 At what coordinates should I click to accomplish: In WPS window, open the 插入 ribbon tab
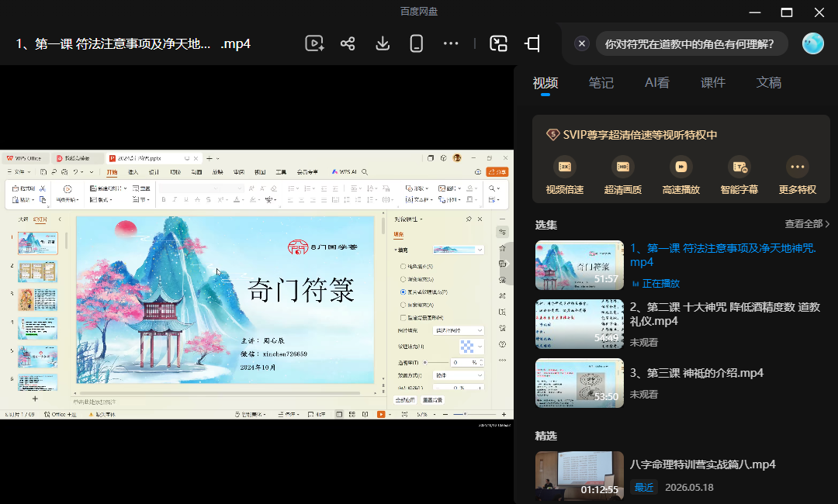pyautogui.click(x=133, y=172)
